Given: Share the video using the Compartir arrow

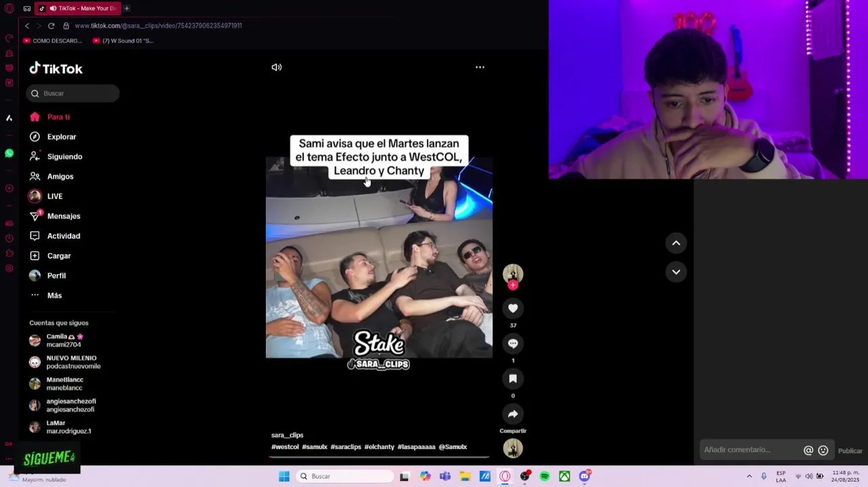Looking at the screenshot, I should [513, 414].
